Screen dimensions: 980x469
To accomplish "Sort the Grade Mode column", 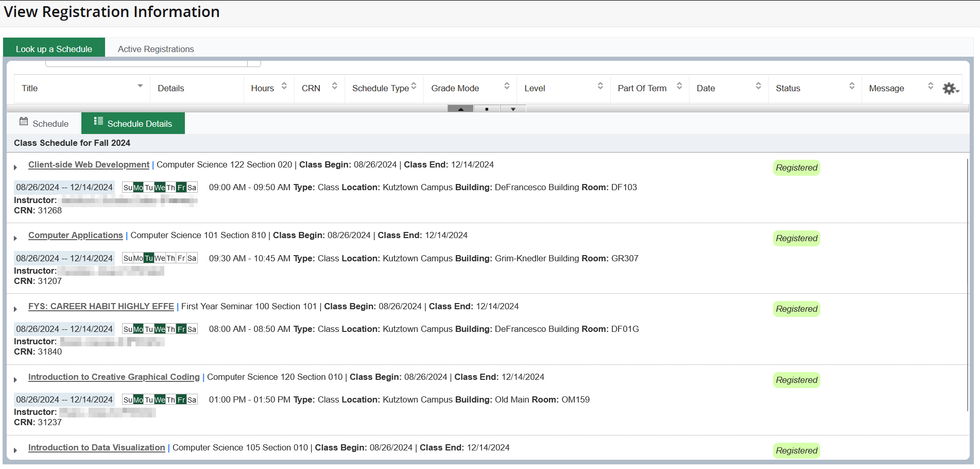I will pyautogui.click(x=507, y=86).
